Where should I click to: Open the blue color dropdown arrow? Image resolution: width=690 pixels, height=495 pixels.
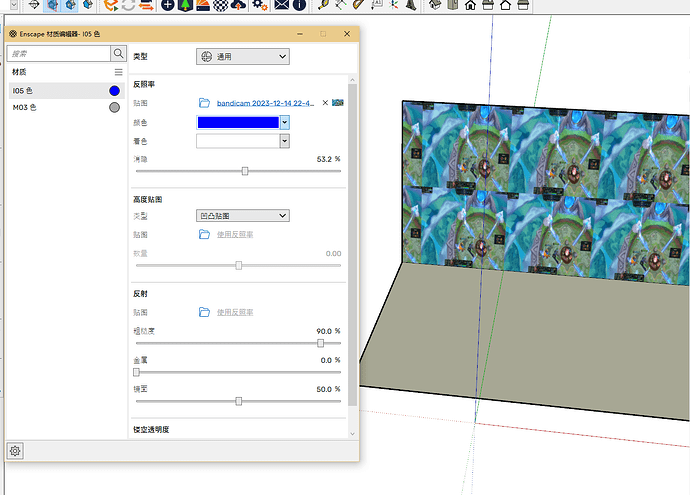pos(285,122)
